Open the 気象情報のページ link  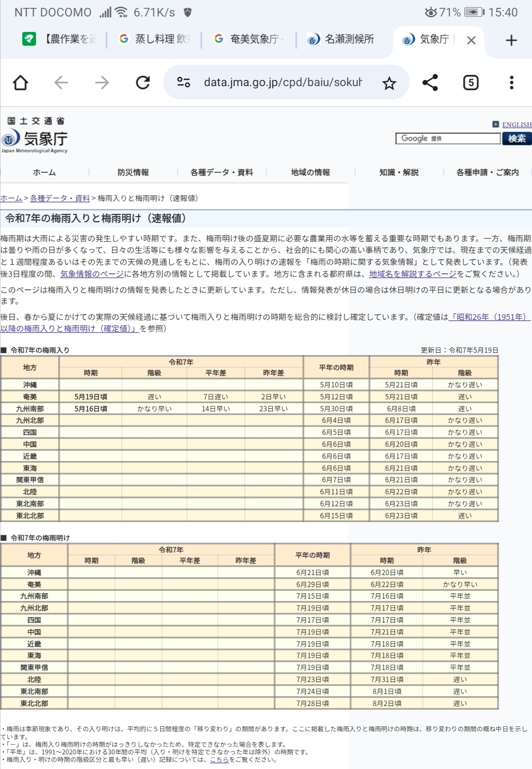coord(92,274)
